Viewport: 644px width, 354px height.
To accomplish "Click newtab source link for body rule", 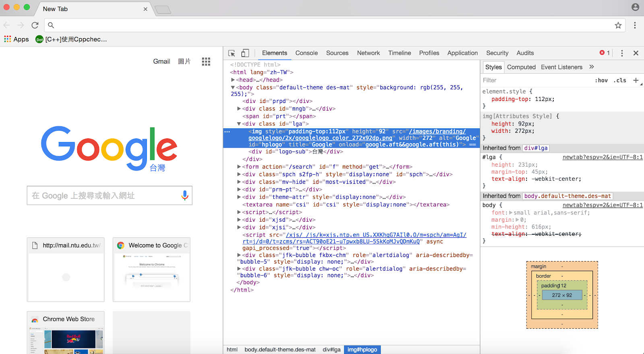I will 603,205.
